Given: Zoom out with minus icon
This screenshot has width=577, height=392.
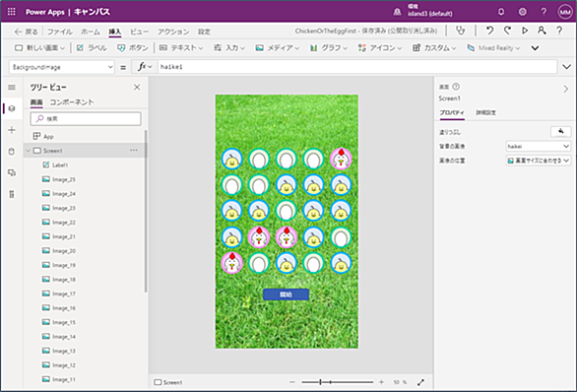Looking at the screenshot, I should tap(292, 382).
